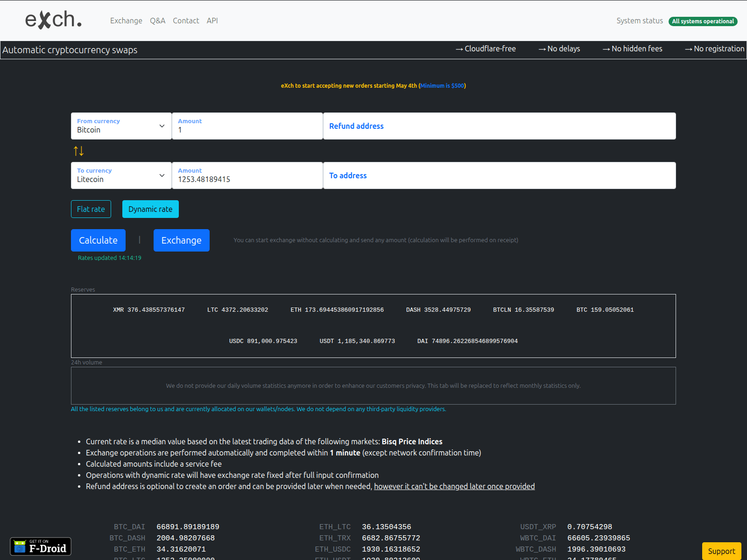Screen dimensions: 747x560
Task: Open the To currency Litecoin dropdown
Action: point(121,175)
